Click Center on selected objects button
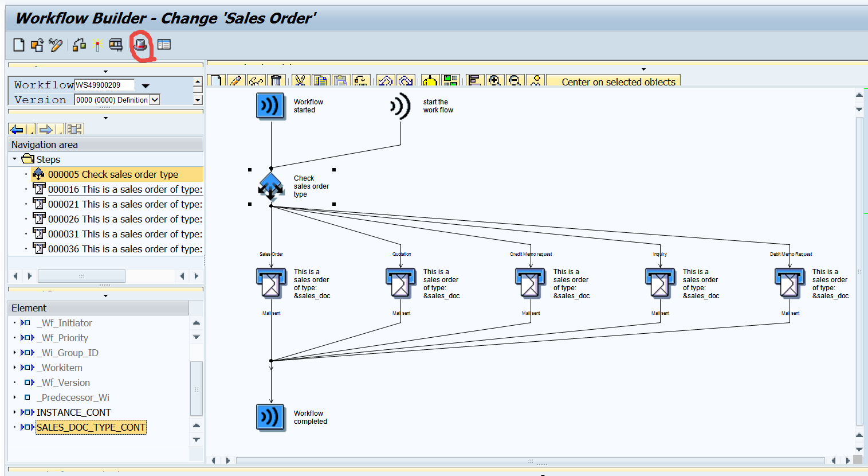Screen dimensions: 868x476 618,82
